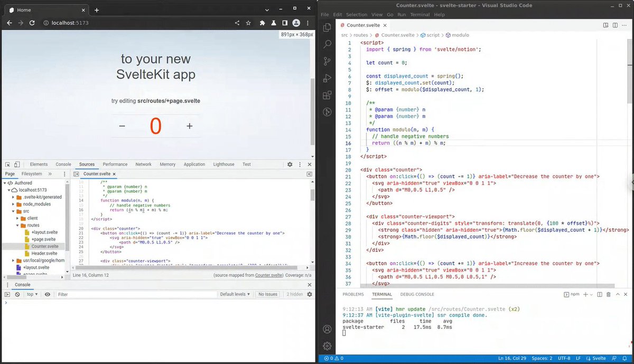Collapse the Authored tree node
The height and width of the screenshot is (364, 634).
tap(5, 183)
